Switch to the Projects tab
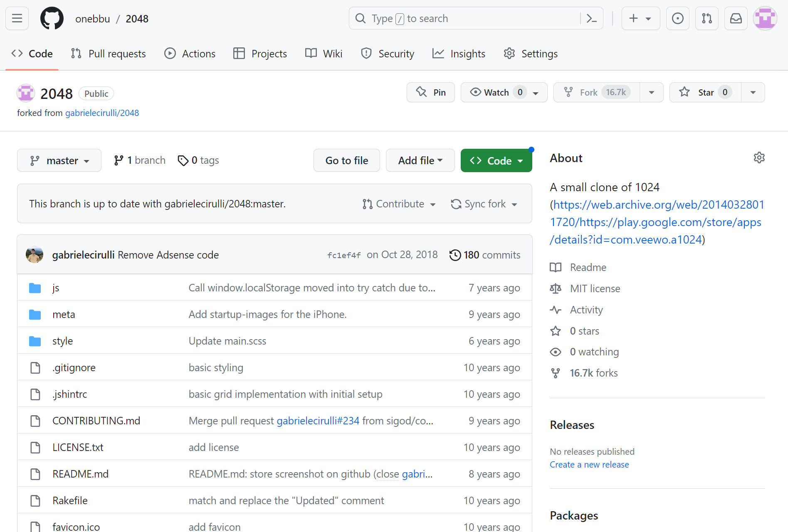The width and height of the screenshot is (788, 532). click(260, 54)
